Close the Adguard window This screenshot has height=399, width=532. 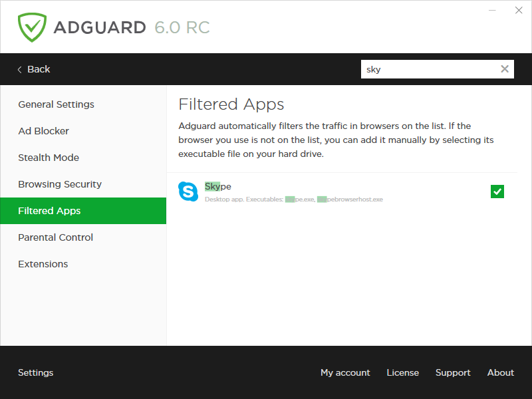pyautogui.click(x=519, y=10)
